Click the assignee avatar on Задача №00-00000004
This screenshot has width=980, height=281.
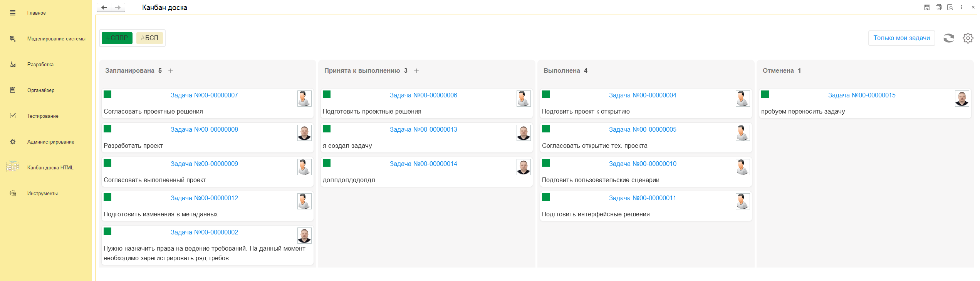742,99
